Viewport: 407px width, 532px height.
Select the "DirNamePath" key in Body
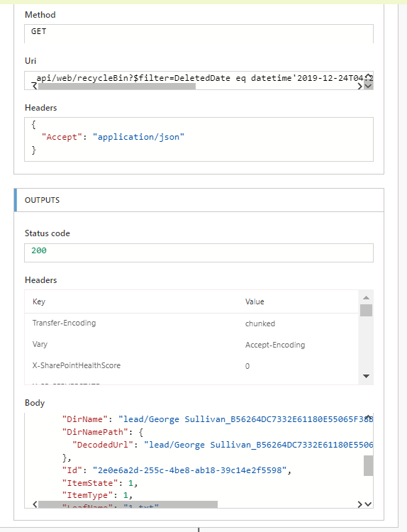95,432
